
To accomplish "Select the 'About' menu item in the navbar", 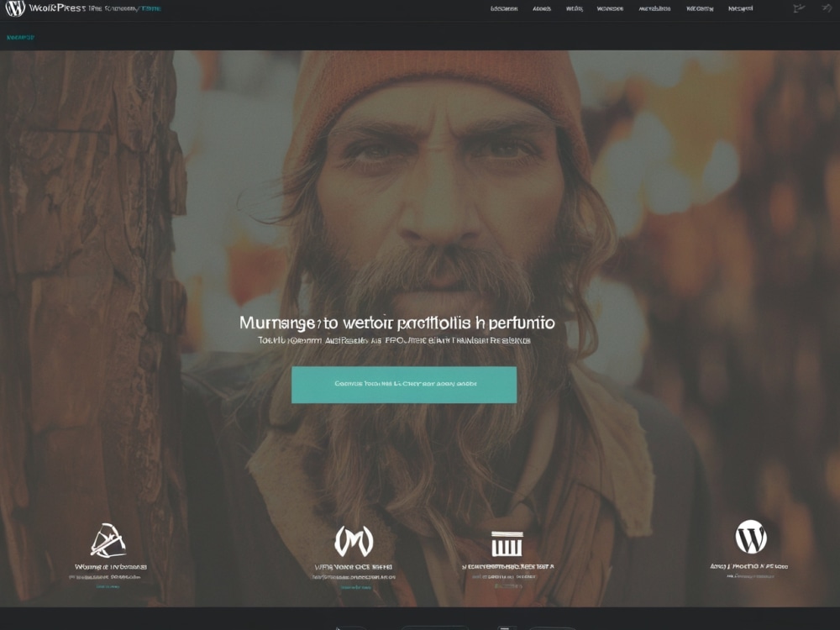I will coord(543,8).
